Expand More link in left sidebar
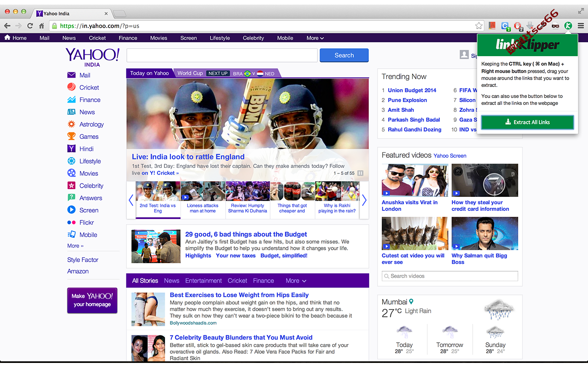The image size is (588, 368). (x=75, y=246)
